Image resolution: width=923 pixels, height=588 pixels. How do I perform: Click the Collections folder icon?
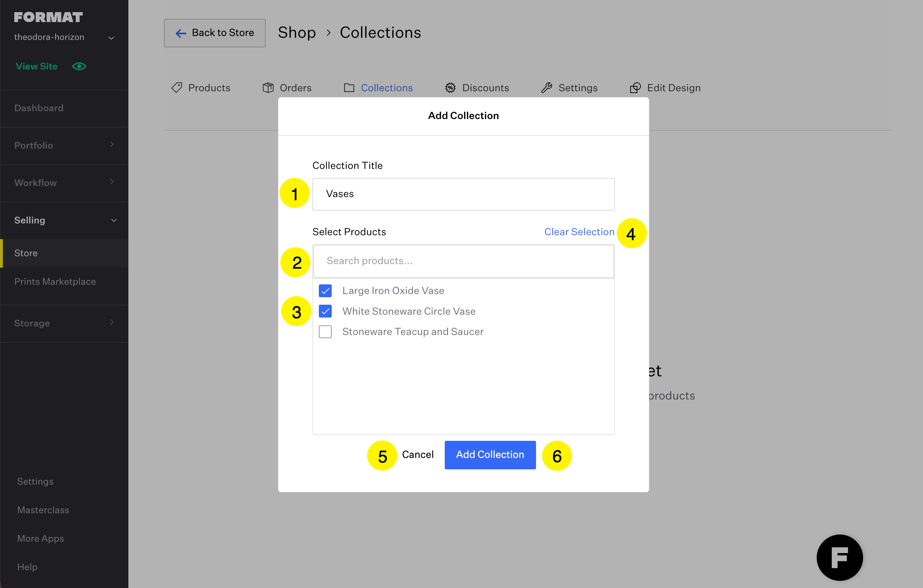click(349, 88)
